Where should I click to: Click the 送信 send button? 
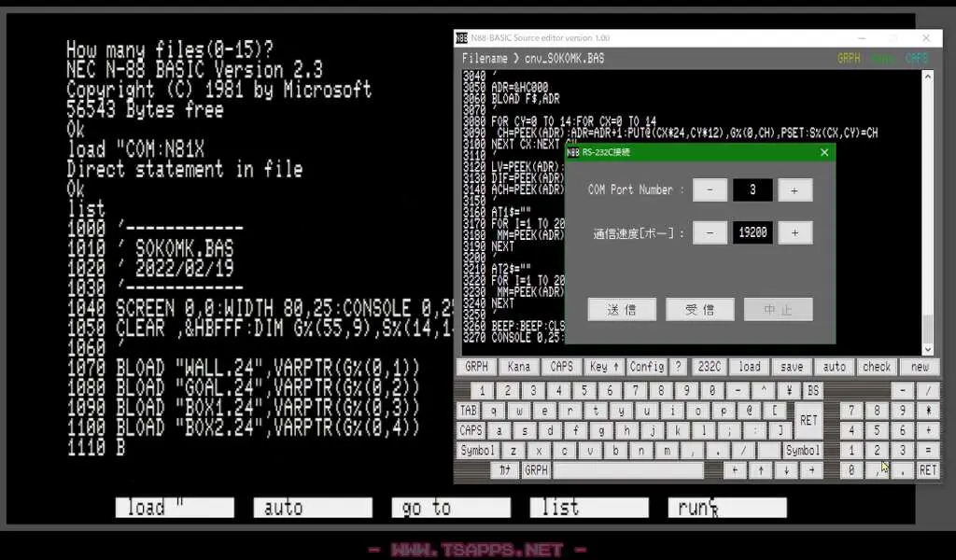pyautogui.click(x=622, y=310)
